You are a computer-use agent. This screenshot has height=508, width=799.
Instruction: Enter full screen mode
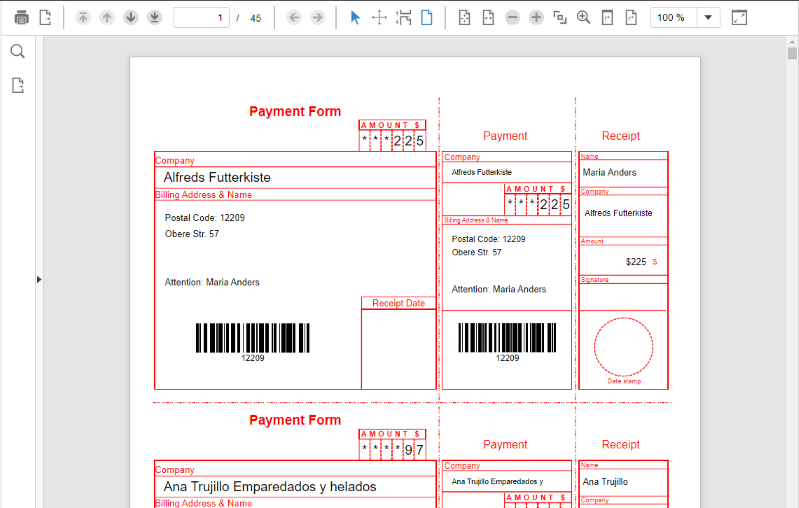click(x=739, y=18)
